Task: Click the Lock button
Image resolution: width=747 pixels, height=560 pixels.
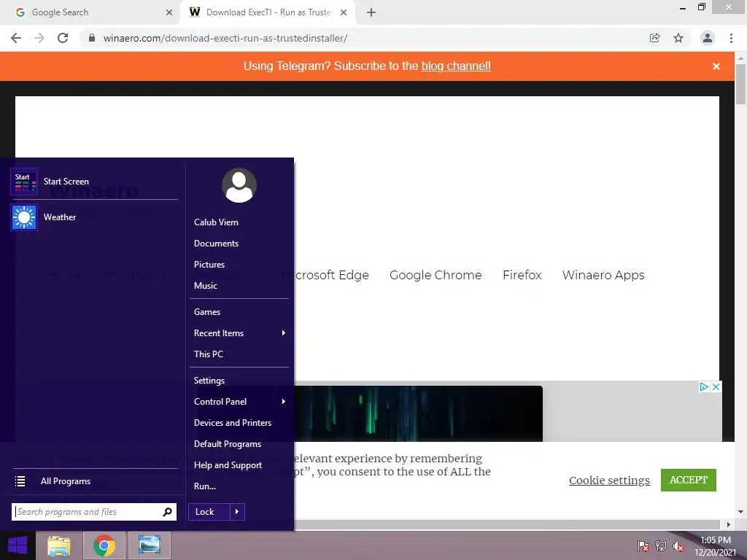Action: coord(209,512)
